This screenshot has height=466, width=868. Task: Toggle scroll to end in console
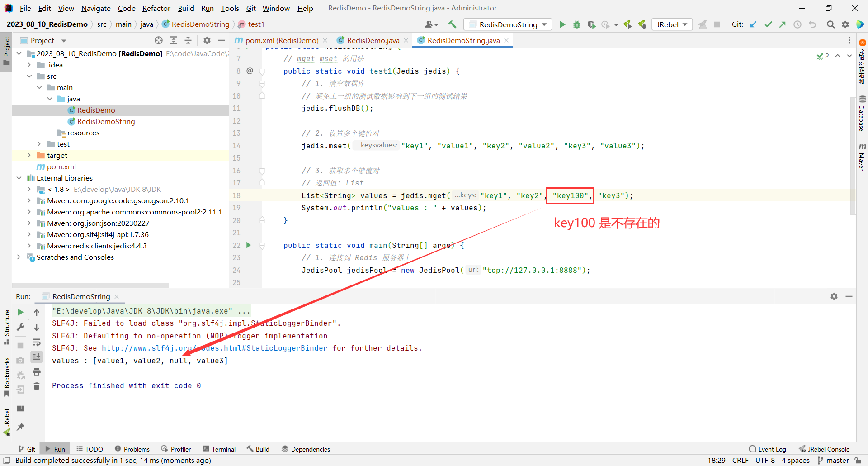click(x=37, y=357)
